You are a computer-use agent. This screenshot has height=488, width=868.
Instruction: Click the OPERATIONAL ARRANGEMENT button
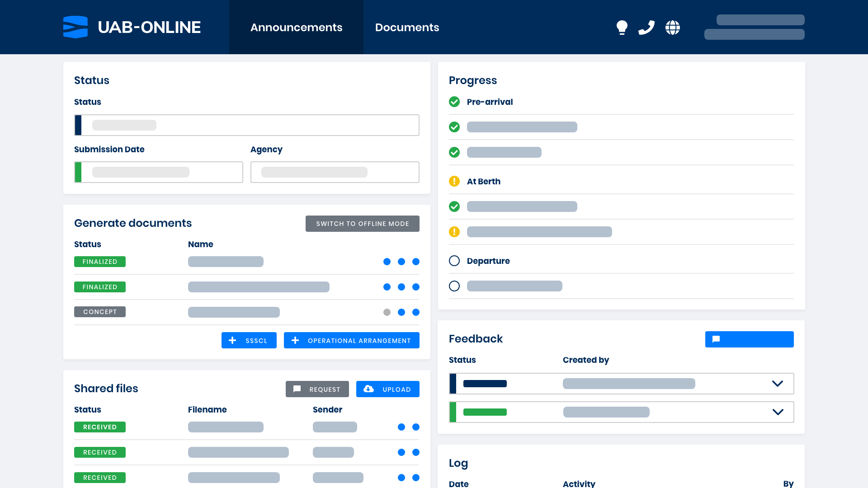point(351,340)
